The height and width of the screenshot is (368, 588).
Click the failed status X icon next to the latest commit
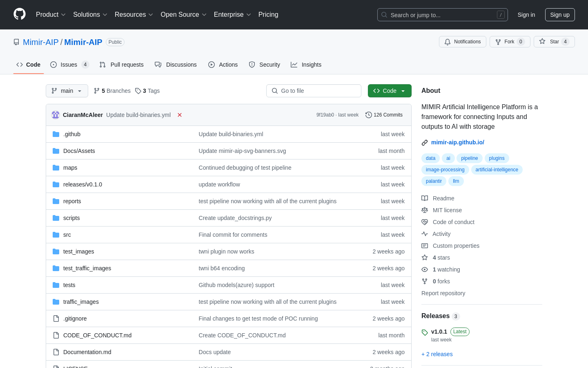pos(180,115)
